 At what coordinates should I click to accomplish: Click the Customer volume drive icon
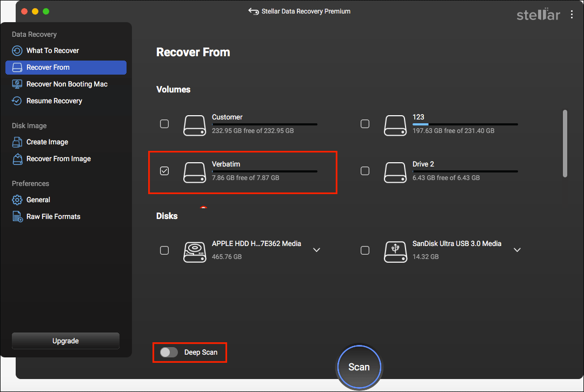point(195,125)
